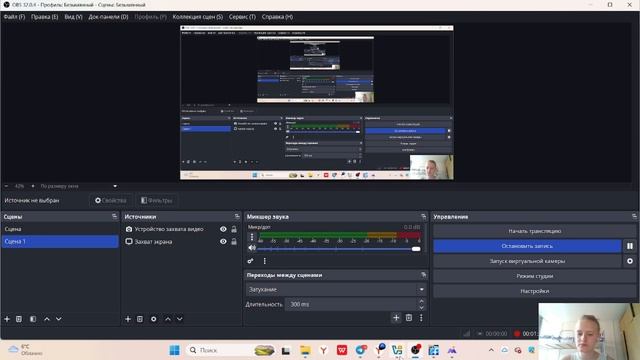Move the scene down in Сцены panel
This screenshot has height=360, width=640.
coord(59,319)
